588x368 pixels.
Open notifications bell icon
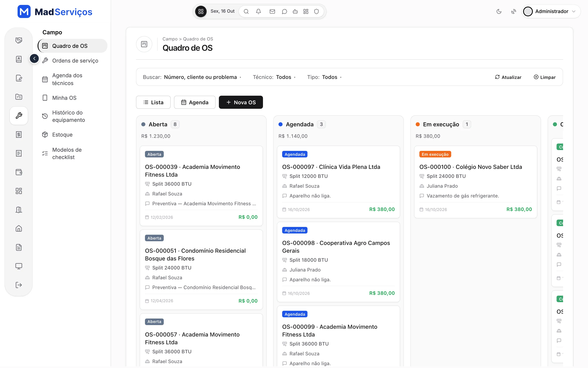(258, 11)
